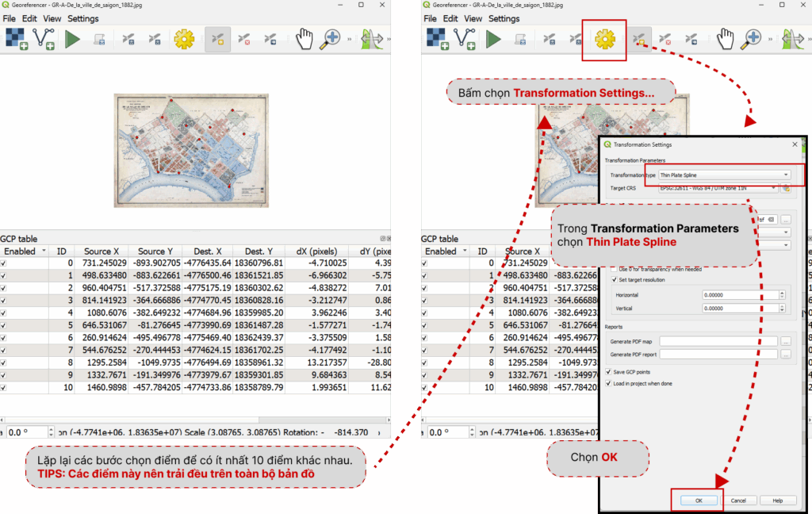
Task: Click Cancel in Transformation Settings dialog
Action: coord(738,501)
